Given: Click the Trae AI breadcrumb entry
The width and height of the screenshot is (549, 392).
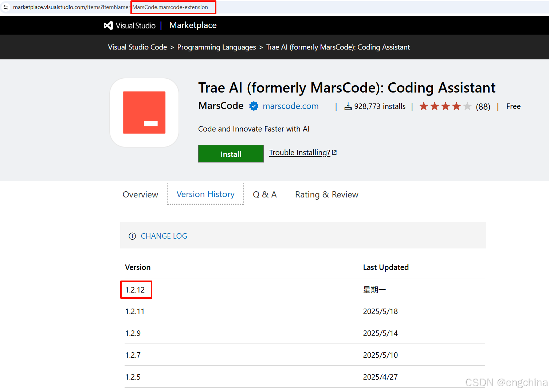Looking at the screenshot, I should [338, 47].
